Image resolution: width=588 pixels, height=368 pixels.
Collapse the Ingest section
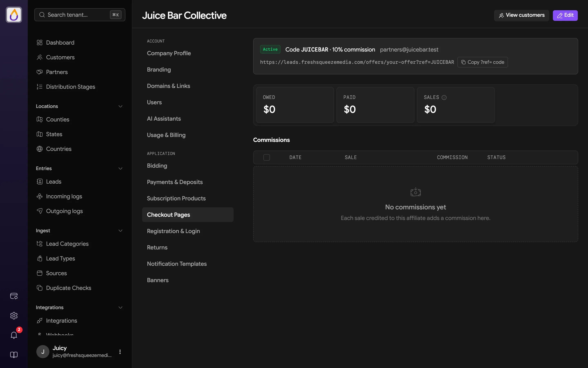point(120,231)
